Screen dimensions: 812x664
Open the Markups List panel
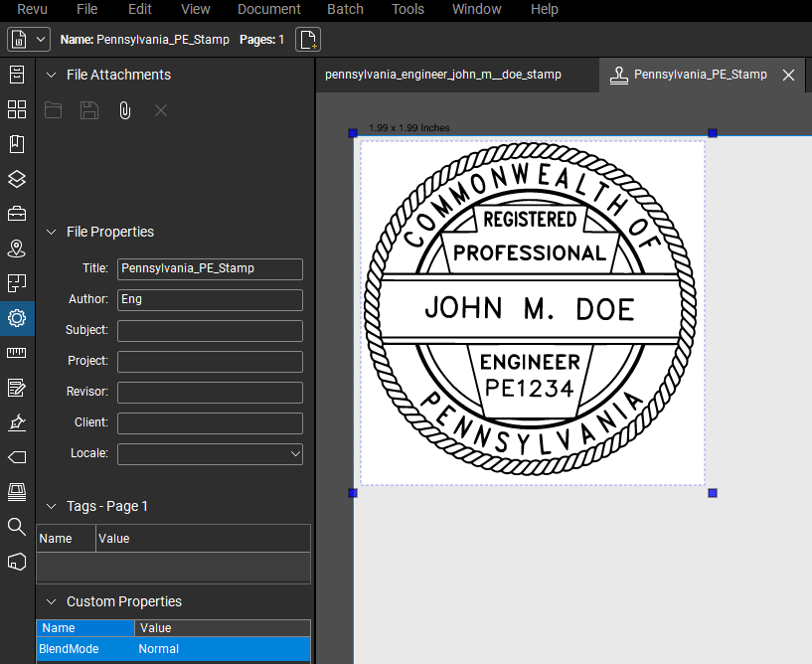tap(16, 388)
